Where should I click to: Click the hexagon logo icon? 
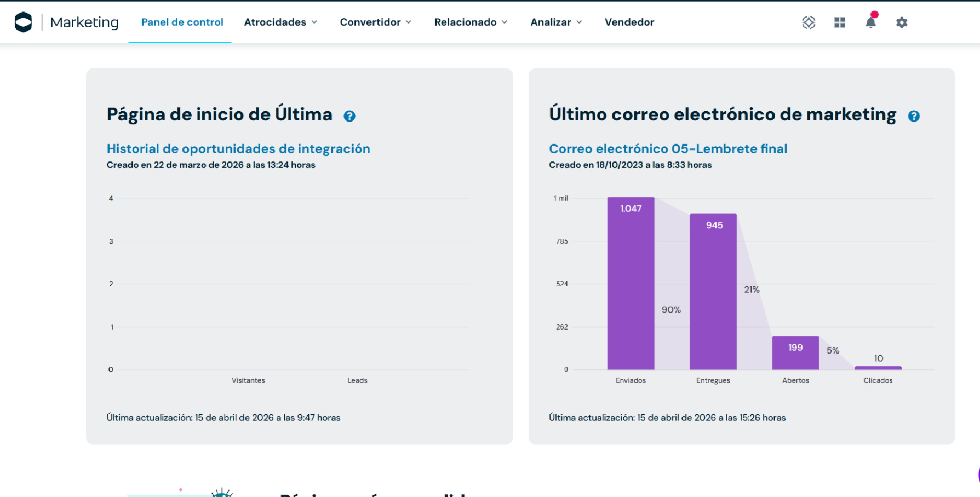pyautogui.click(x=23, y=22)
